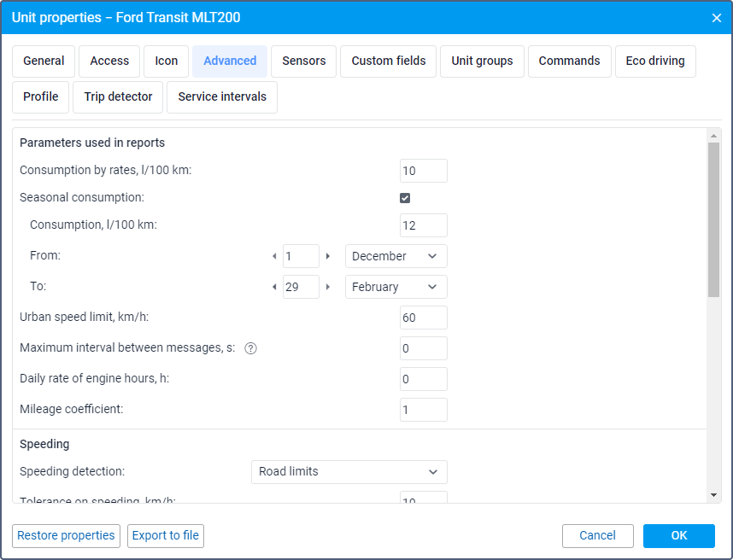Click the 'Seasonal consumption:' label
Screen dimensions: 733x560
tap(82, 197)
